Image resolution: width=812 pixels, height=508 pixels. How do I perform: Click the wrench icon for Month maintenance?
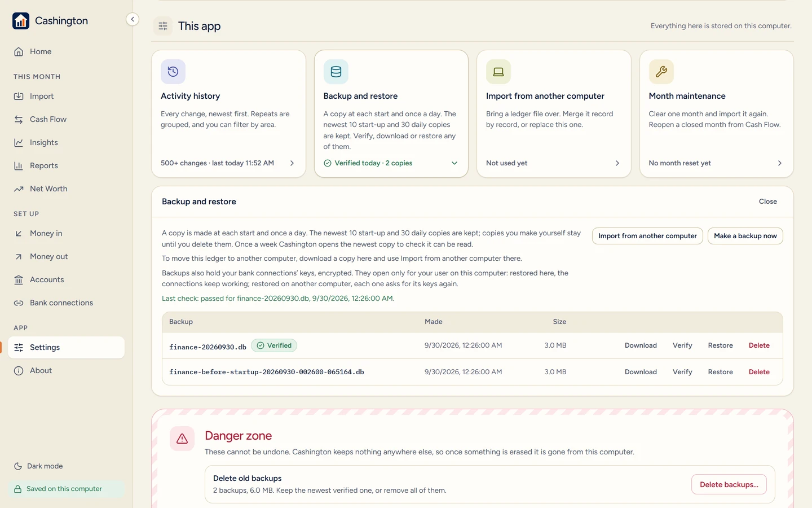pyautogui.click(x=661, y=72)
